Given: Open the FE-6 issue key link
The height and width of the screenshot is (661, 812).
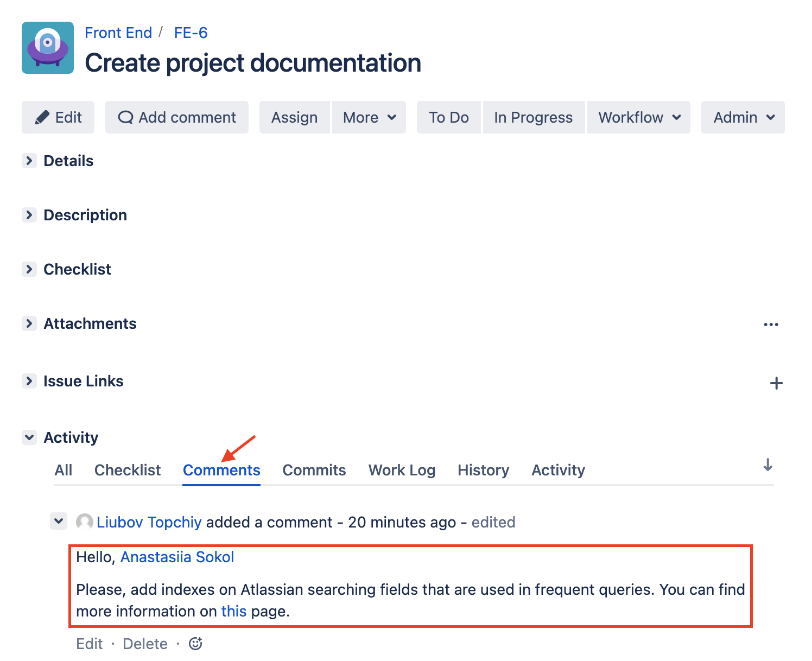Looking at the screenshot, I should tap(191, 33).
